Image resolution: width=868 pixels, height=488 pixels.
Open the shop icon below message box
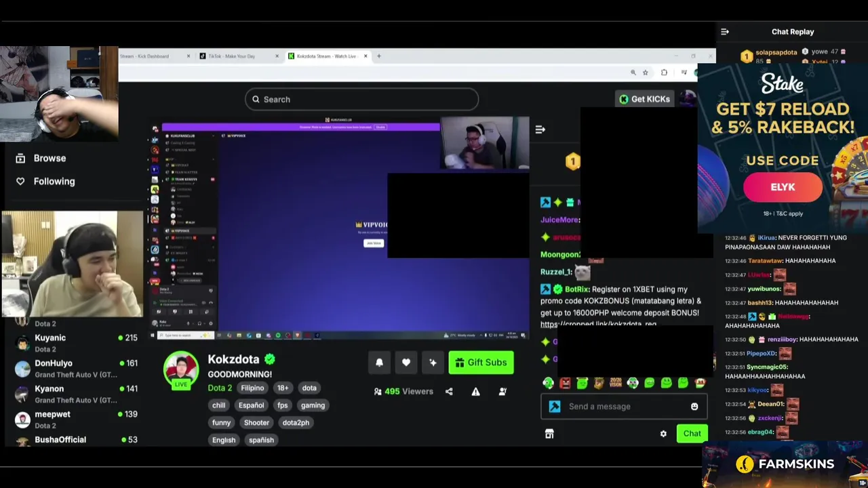coord(549,434)
